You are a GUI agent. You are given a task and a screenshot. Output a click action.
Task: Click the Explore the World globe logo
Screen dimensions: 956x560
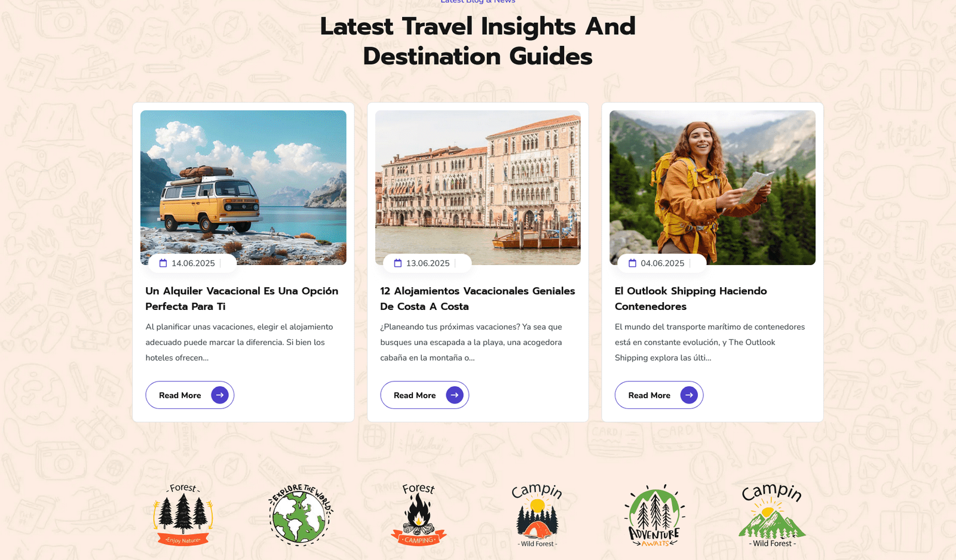(x=301, y=515)
